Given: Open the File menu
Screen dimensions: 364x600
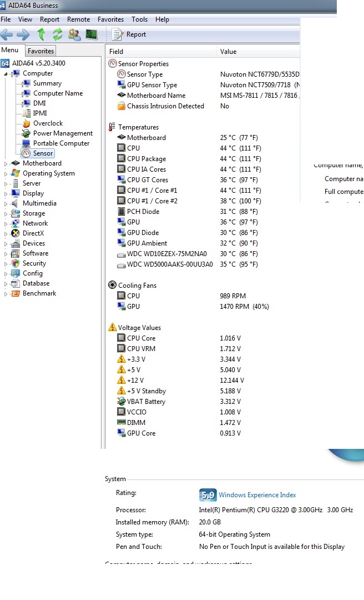Looking at the screenshot, I should point(6,19).
